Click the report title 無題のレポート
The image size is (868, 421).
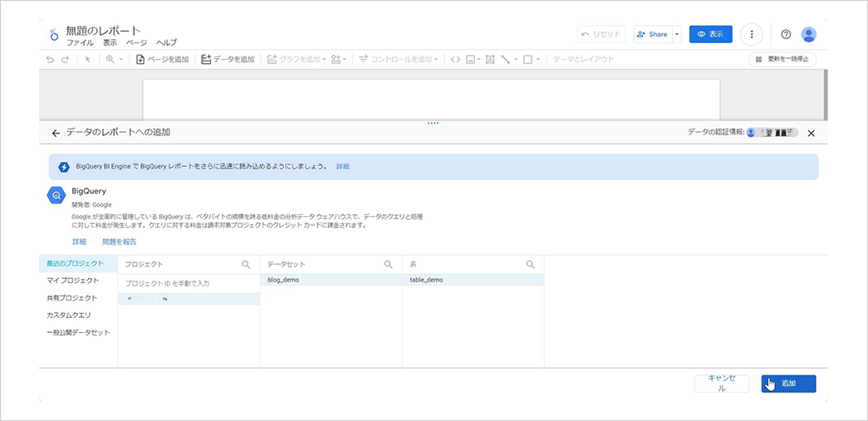tap(104, 31)
